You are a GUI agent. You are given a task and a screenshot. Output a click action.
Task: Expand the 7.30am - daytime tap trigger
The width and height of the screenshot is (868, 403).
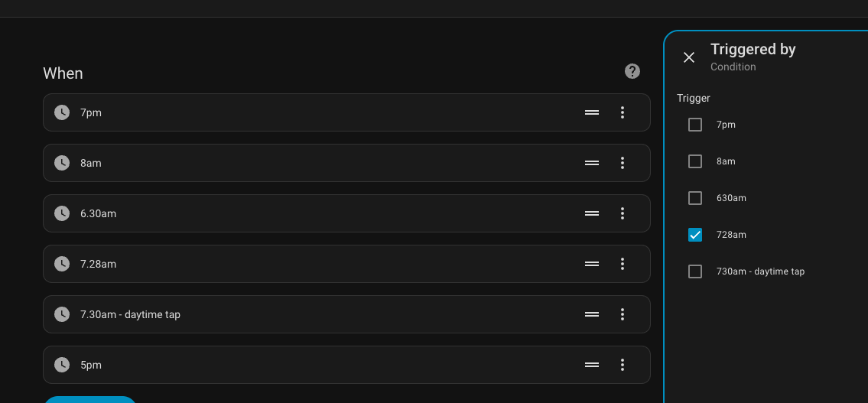(x=306, y=314)
